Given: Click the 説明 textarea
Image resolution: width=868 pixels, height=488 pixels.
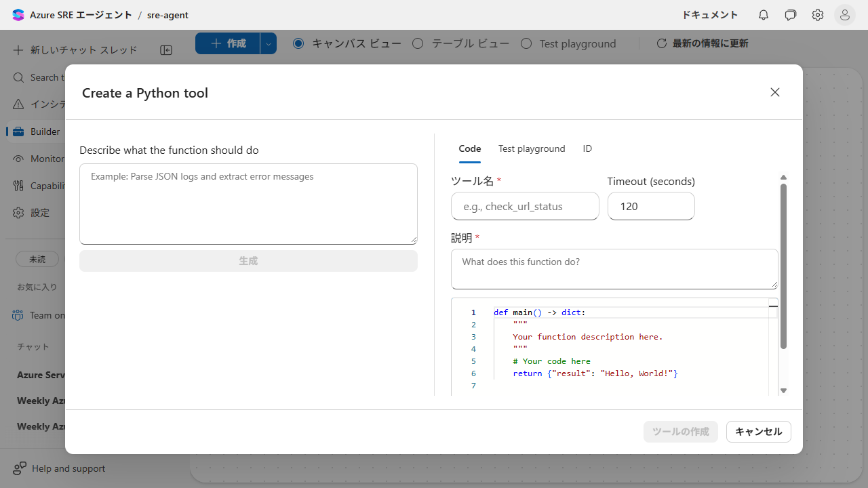Looking at the screenshot, I should point(614,269).
